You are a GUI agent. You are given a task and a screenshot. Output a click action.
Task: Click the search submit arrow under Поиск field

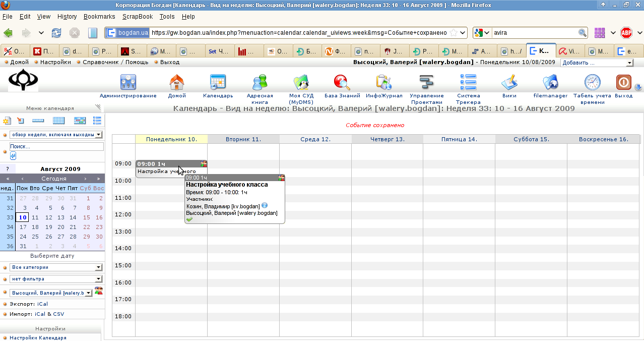13,156
